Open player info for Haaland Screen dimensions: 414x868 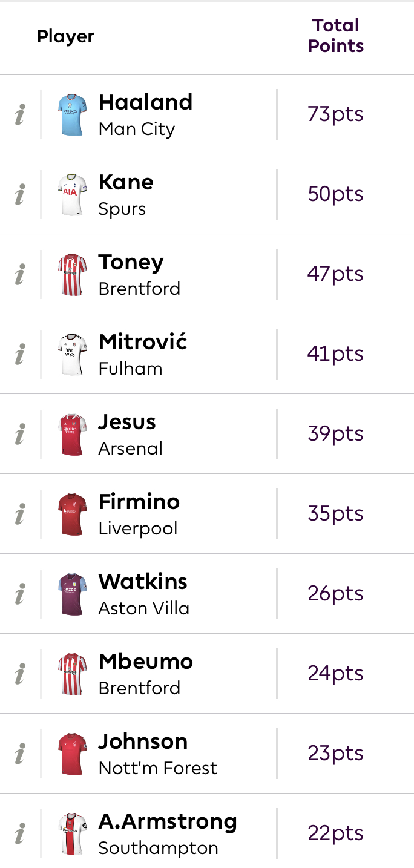(19, 114)
